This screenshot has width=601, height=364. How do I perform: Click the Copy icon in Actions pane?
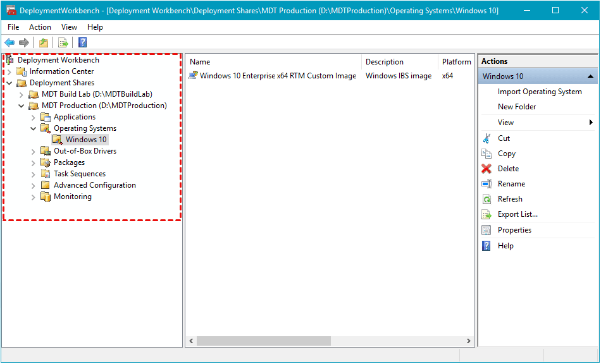[x=486, y=154]
